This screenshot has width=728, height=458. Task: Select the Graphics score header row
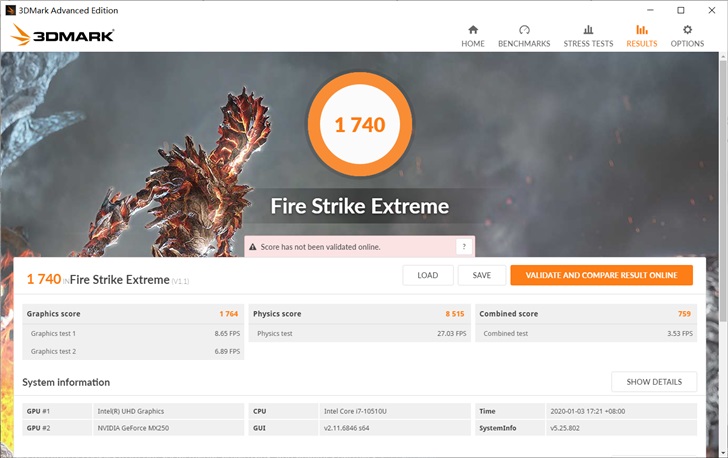click(x=133, y=314)
